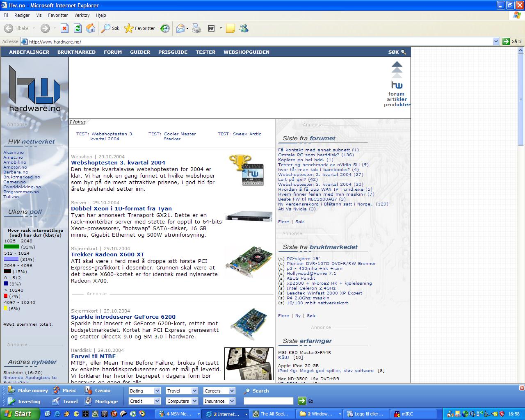Click the Casino toolbar shortcut

click(98, 390)
